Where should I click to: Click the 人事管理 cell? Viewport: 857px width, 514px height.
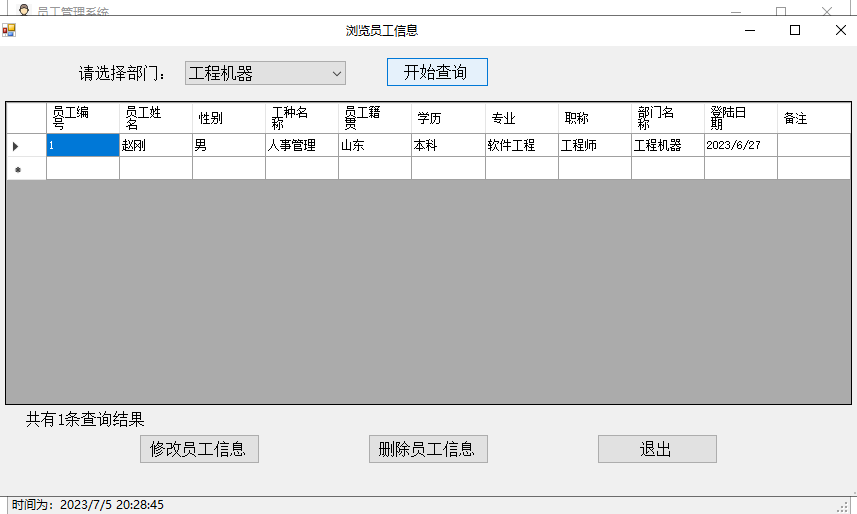(301, 145)
